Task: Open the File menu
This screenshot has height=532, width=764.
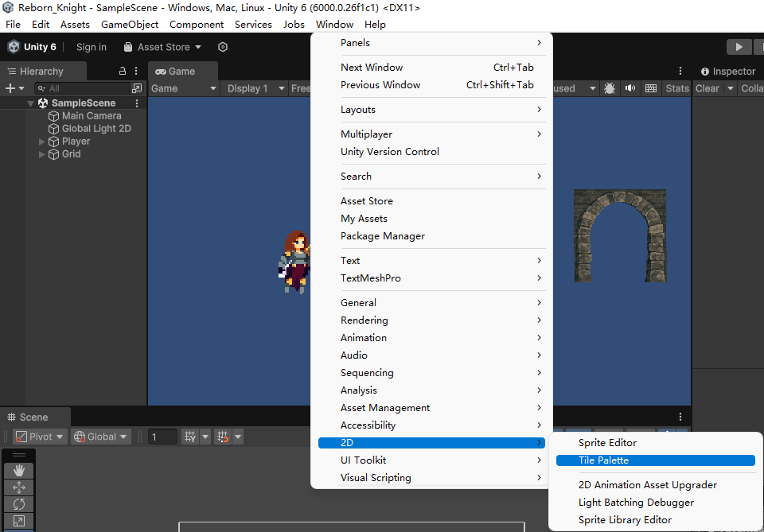Action: tap(14, 25)
